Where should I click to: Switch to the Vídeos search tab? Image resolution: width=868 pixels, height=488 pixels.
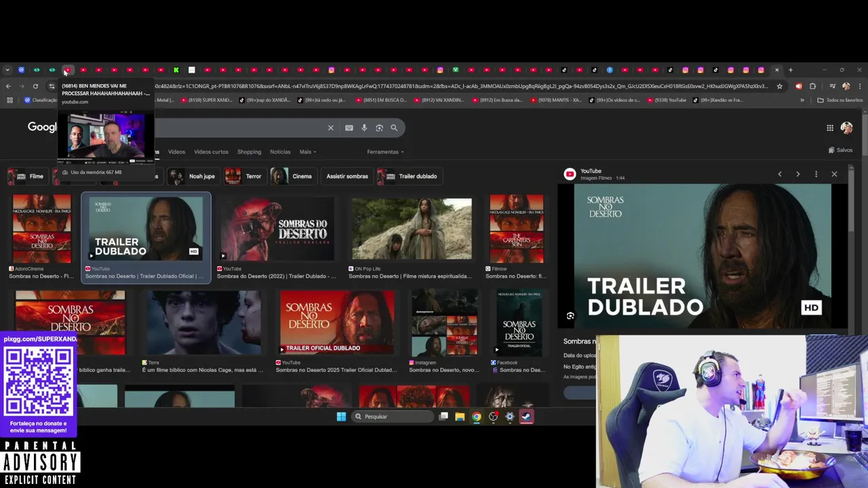176,152
